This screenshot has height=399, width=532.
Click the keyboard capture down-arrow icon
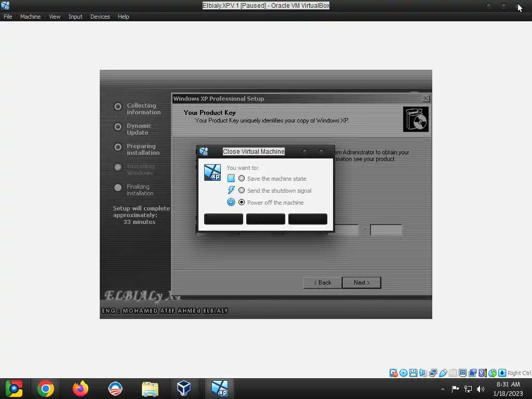click(502, 373)
